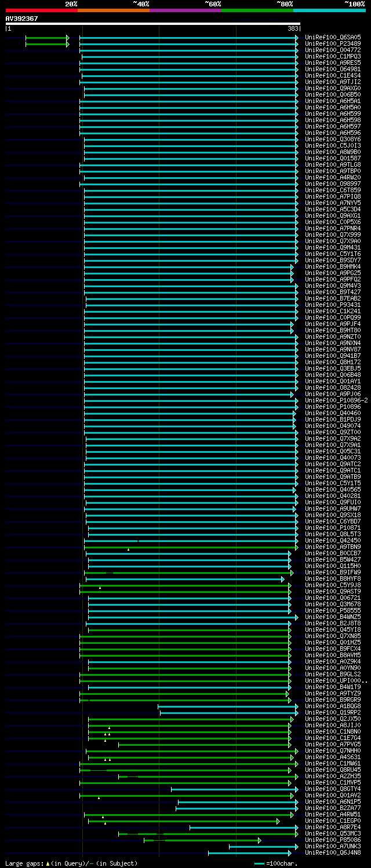This screenshot has width=371, height=868.
Task: Open hit UniRef100_P23489
Action: tap(333, 44)
